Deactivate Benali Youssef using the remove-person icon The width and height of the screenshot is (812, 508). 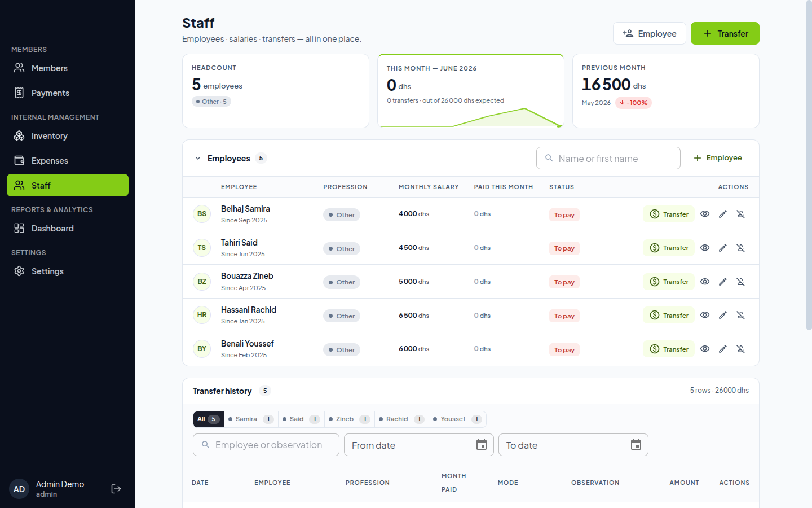[x=741, y=349]
